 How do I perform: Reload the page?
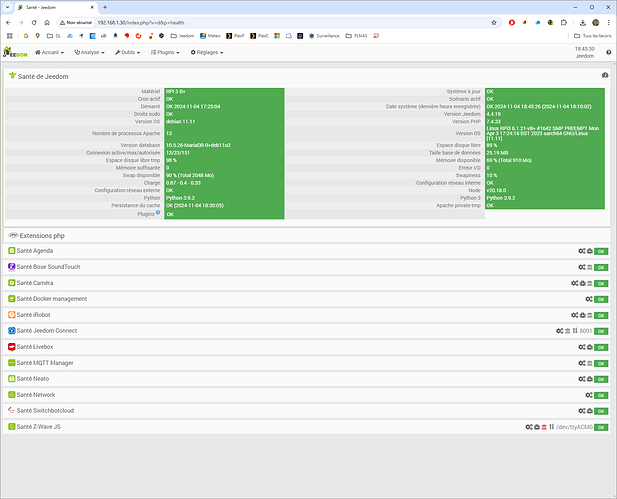[x=34, y=23]
